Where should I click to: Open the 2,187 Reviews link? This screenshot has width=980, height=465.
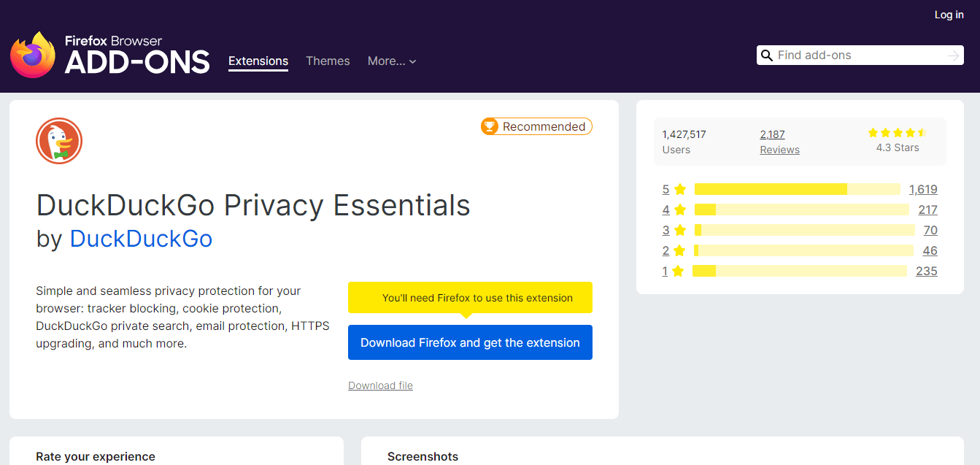coord(779,142)
